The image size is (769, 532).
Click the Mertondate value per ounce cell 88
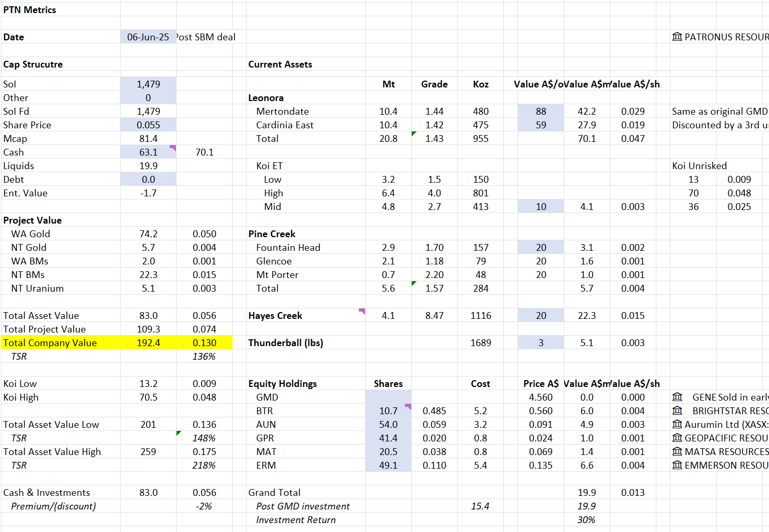(x=541, y=111)
